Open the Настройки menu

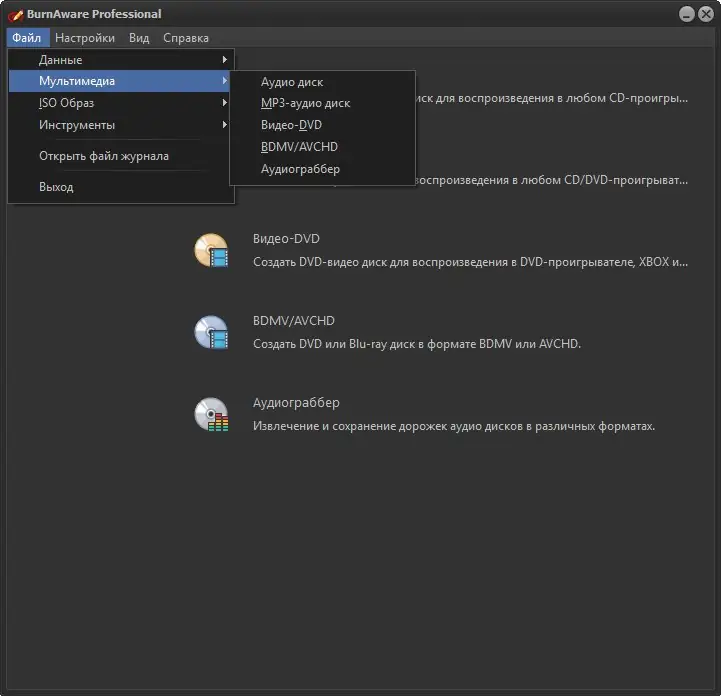click(x=85, y=38)
